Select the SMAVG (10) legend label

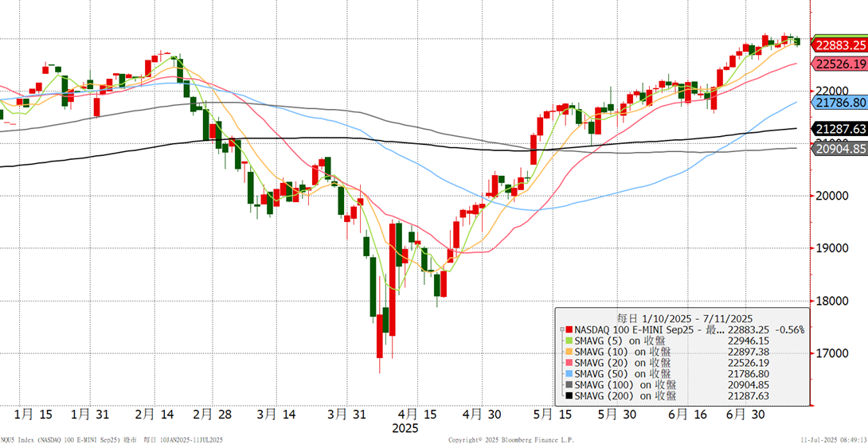click(x=622, y=352)
